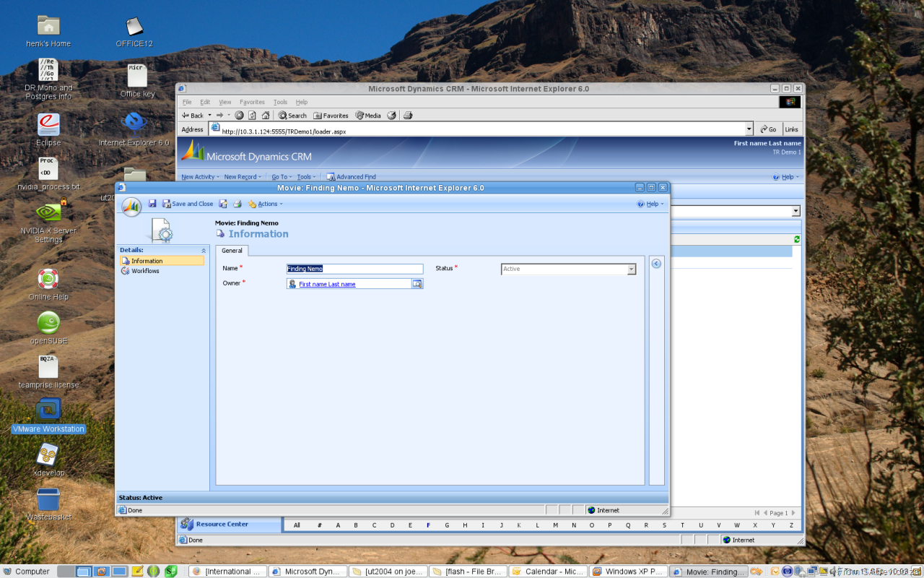Open the Edit menu in Dynamics CRM browser
This screenshot has height=578, width=924.
205,102
